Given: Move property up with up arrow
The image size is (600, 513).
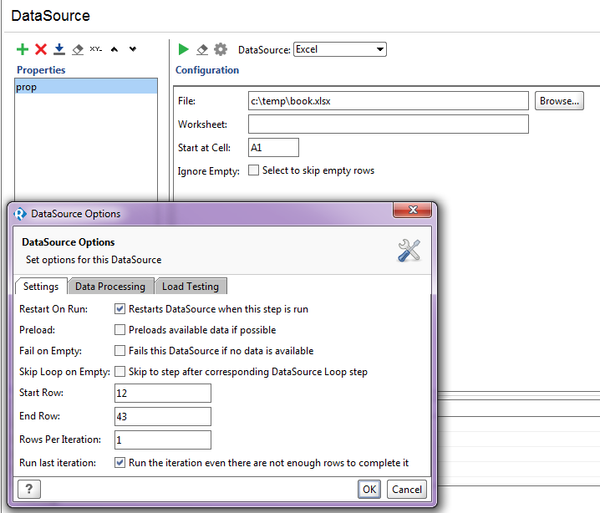Looking at the screenshot, I should pos(115,49).
